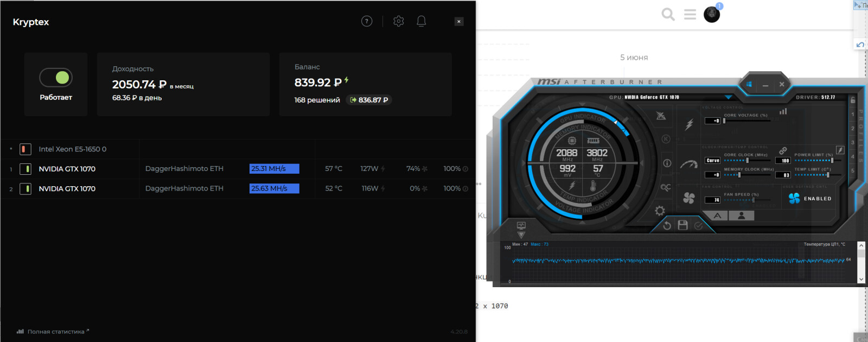This screenshot has height=342, width=868.
Task: Open the Core Clock Curve editor
Action: coord(713,161)
